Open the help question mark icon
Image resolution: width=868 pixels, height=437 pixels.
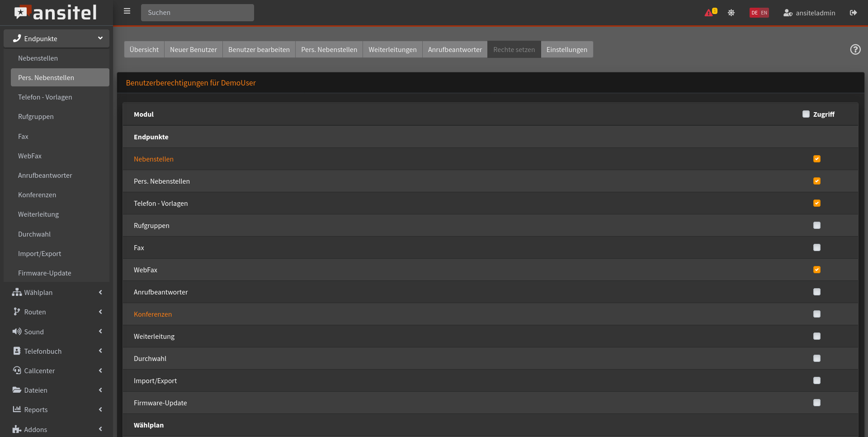(855, 49)
